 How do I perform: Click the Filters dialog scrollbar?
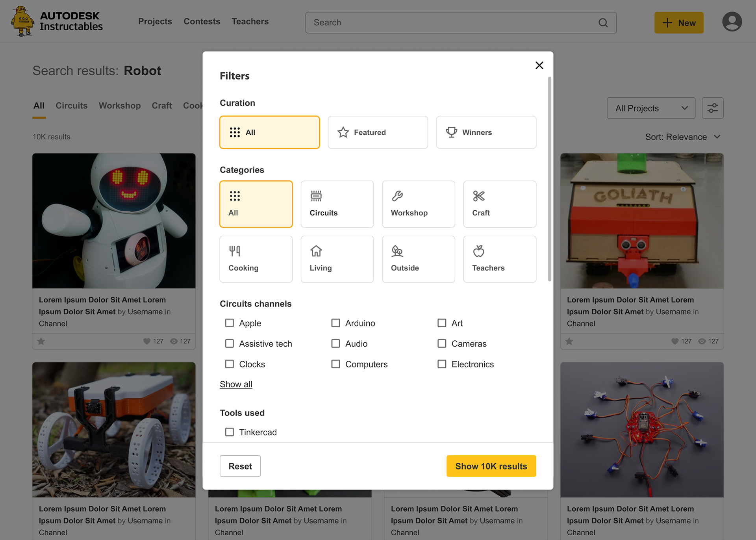(x=550, y=179)
